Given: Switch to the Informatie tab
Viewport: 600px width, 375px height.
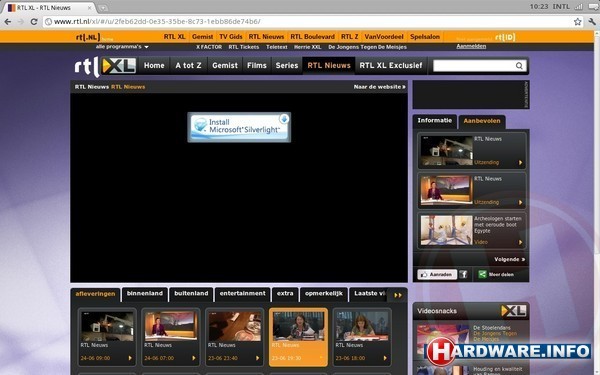Looking at the screenshot, I should (434, 121).
